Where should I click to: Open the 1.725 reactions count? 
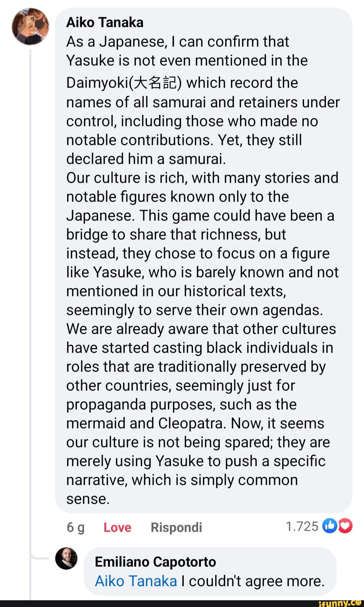302,526
